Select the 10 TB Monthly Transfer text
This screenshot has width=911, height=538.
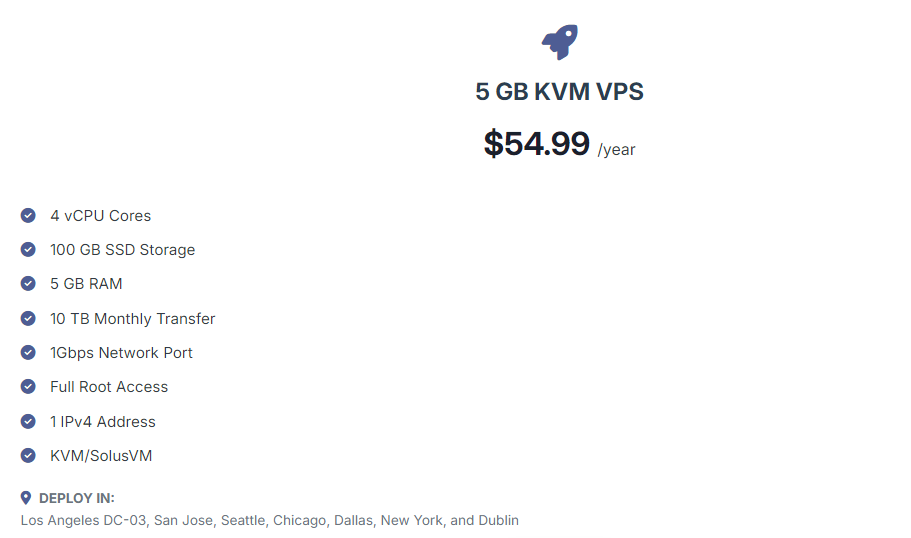click(x=132, y=319)
